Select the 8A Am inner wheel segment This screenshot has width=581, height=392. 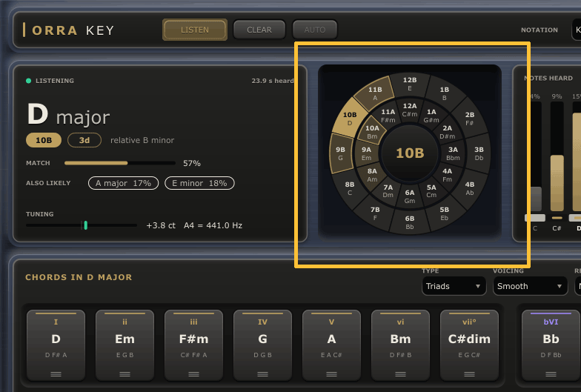[x=372, y=175]
